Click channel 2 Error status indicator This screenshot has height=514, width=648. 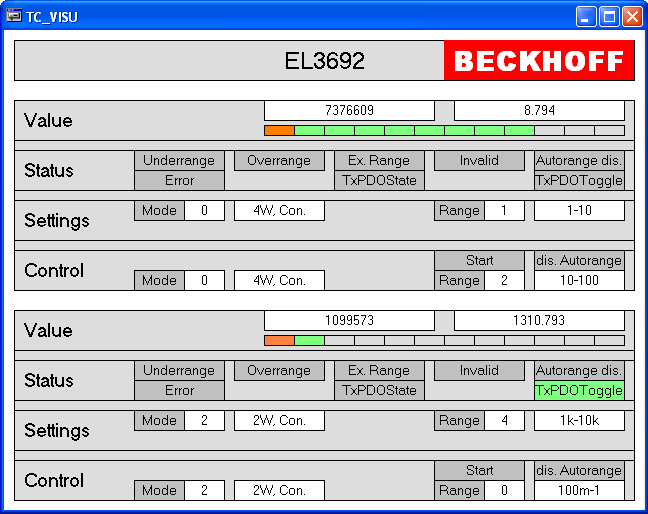tap(179, 390)
